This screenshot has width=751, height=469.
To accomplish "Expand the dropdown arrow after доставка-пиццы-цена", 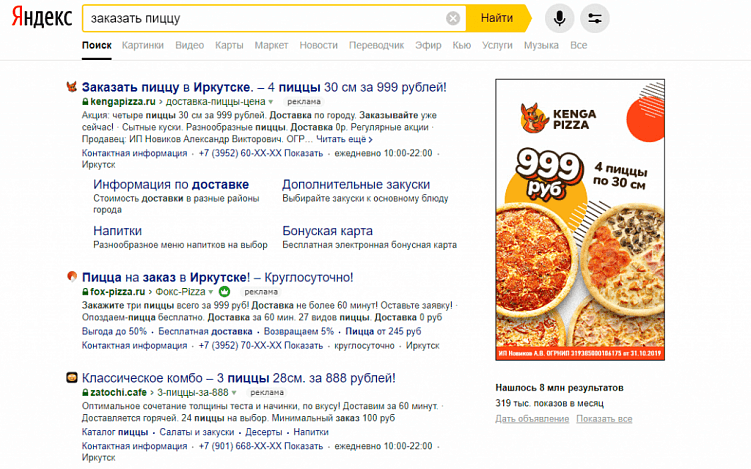I will pos(270,102).
